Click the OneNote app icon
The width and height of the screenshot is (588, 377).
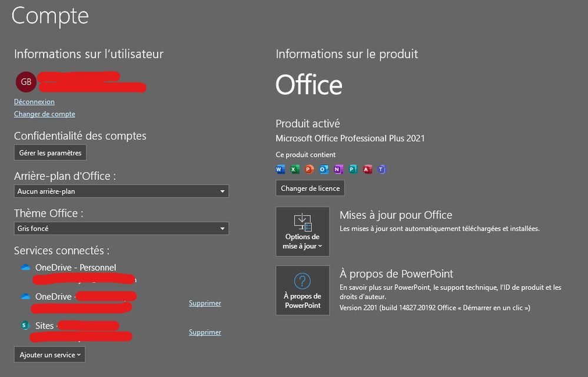point(338,170)
